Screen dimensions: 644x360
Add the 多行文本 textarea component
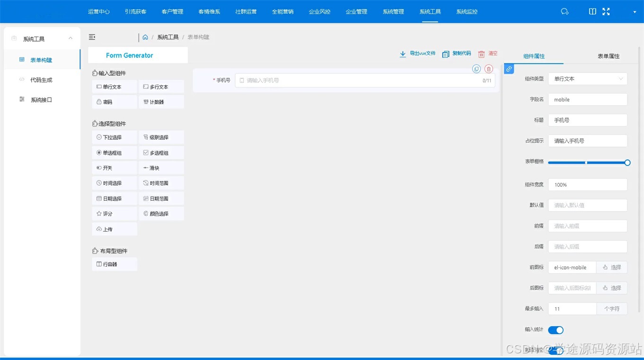click(x=161, y=87)
